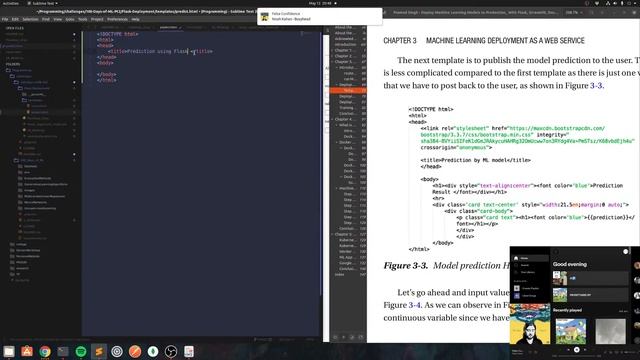Open the View menu in Sublime Text
Image resolution: width=640 pixels, height=360 pixels.
pyautogui.click(x=58, y=19)
